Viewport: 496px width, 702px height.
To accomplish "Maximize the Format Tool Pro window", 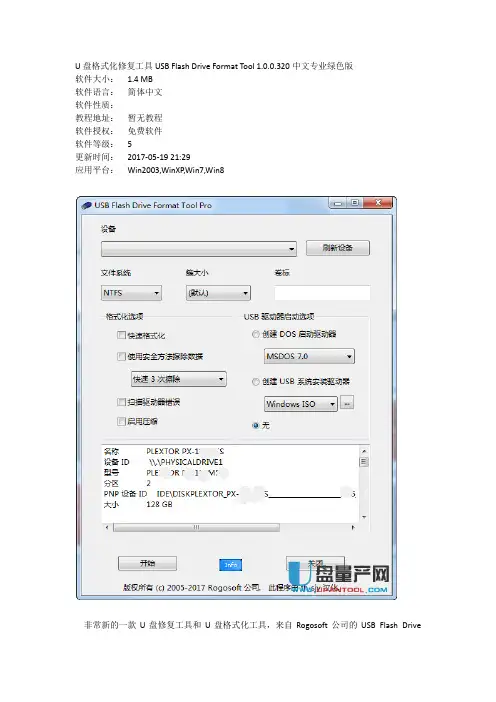I will (355, 203).
